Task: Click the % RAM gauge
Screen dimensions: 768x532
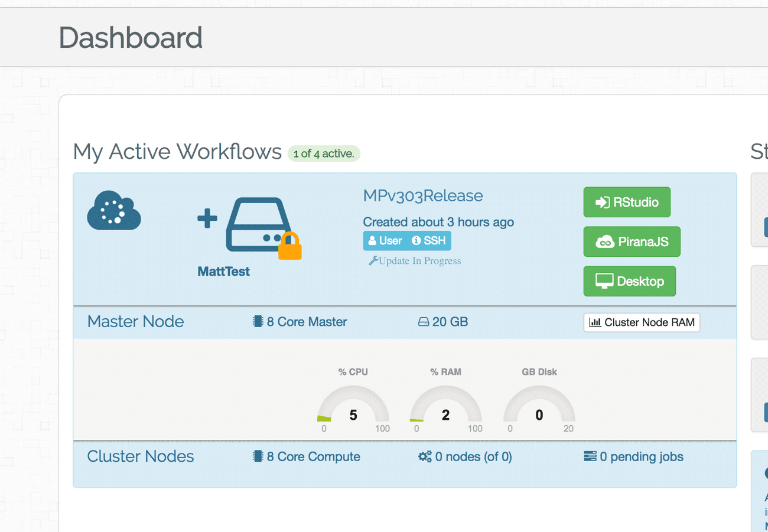Action: coord(446,407)
